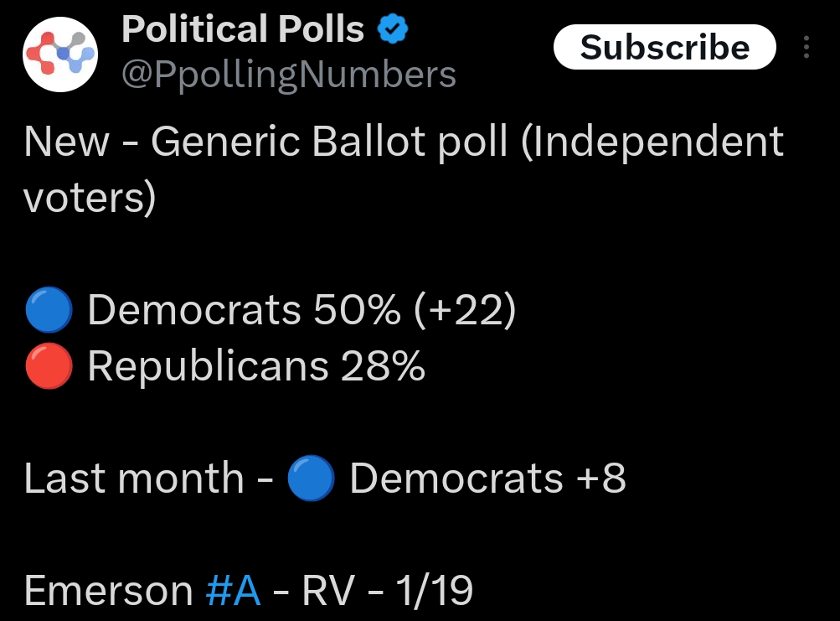This screenshot has height=621, width=840.
Task: Tap the word 'voters)' in the tweet
Action: (x=90, y=198)
